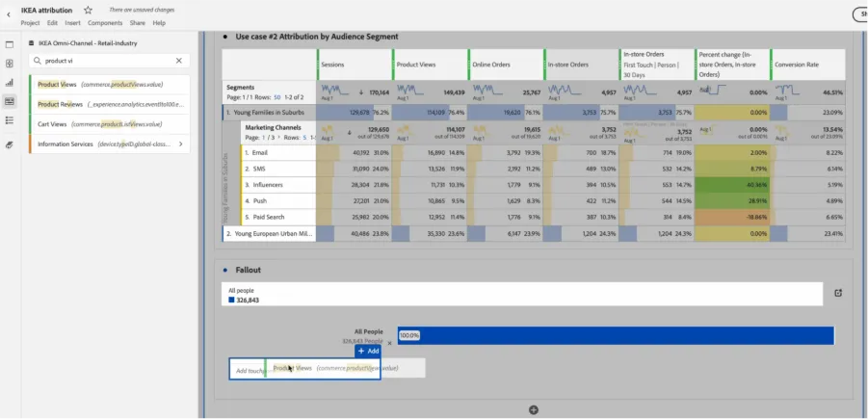Click the blue + Add button
The width and height of the screenshot is (868, 419).
(x=368, y=351)
